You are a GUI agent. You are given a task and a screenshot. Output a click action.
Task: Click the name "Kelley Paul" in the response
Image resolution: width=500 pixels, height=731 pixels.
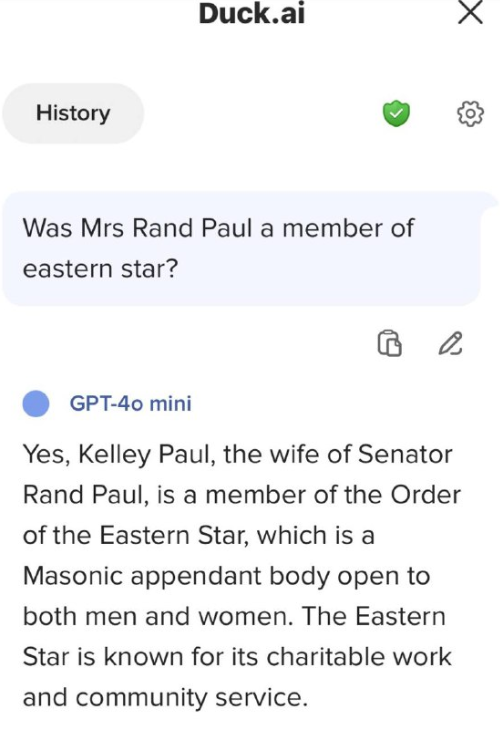point(146,455)
